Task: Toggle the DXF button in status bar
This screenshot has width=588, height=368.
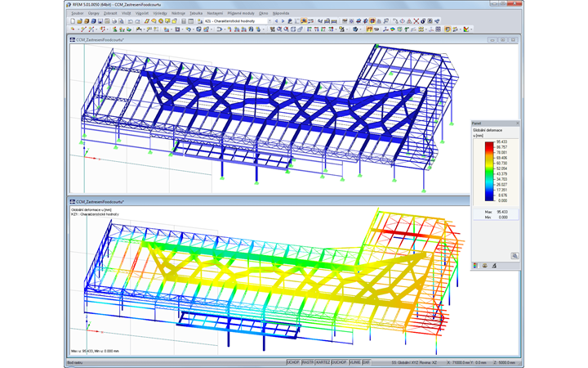Action: pyautogui.click(x=367, y=362)
